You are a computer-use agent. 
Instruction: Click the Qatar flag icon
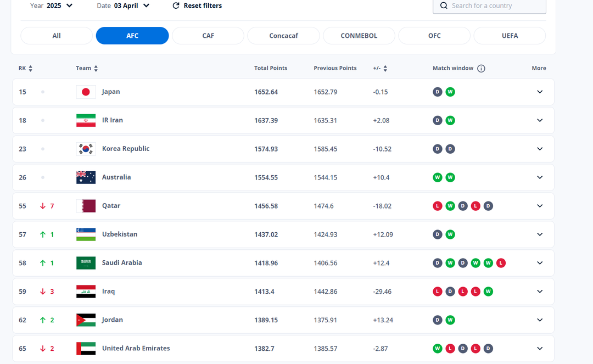click(x=86, y=206)
